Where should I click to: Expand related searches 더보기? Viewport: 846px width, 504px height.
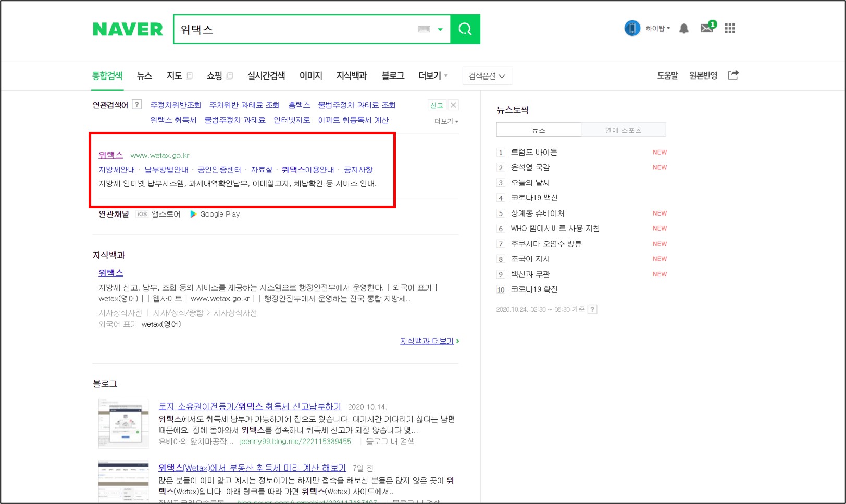(446, 121)
